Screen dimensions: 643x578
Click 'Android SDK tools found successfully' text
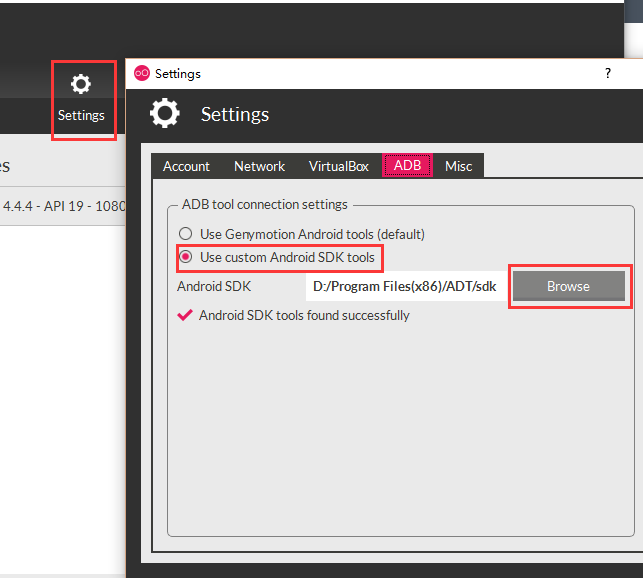pyautogui.click(x=304, y=315)
